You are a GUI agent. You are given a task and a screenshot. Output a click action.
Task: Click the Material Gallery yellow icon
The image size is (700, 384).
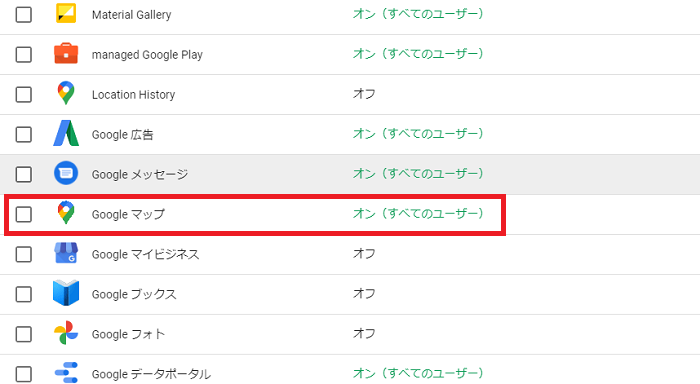tap(66, 13)
